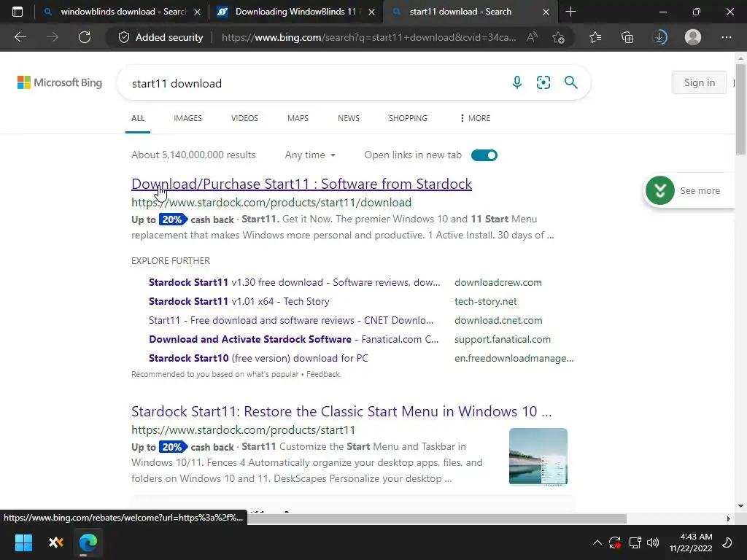Expand the MORE search categories menu
This screenshot has width=747, height=560.
(x=475, y=118)
